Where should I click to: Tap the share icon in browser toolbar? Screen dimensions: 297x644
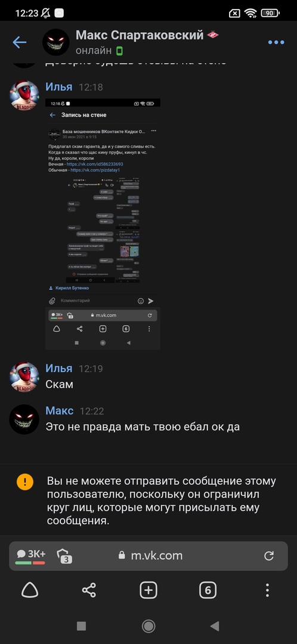click(89, 590)
